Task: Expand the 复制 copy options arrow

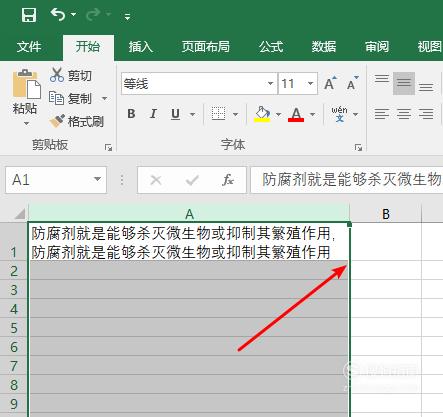Action: (104, 99)
